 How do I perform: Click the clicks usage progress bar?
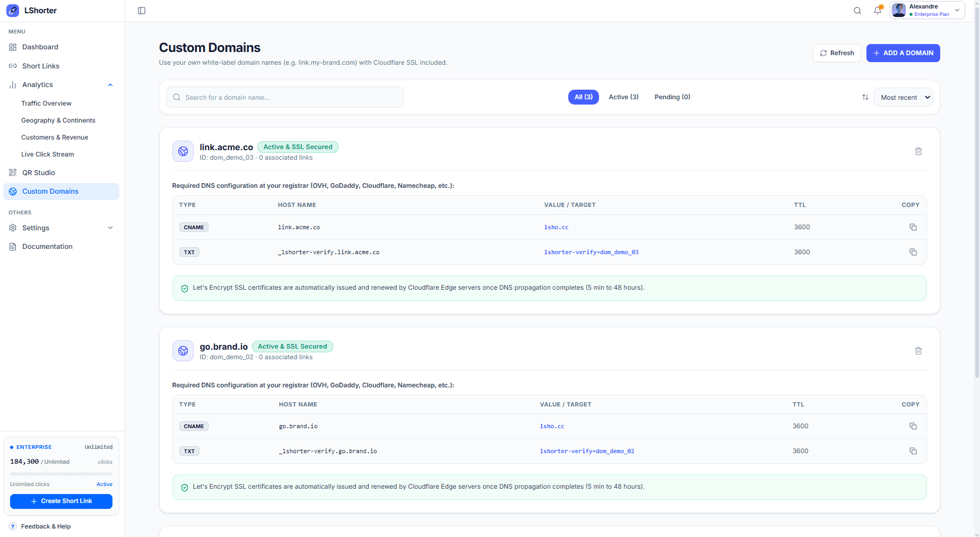61,474
